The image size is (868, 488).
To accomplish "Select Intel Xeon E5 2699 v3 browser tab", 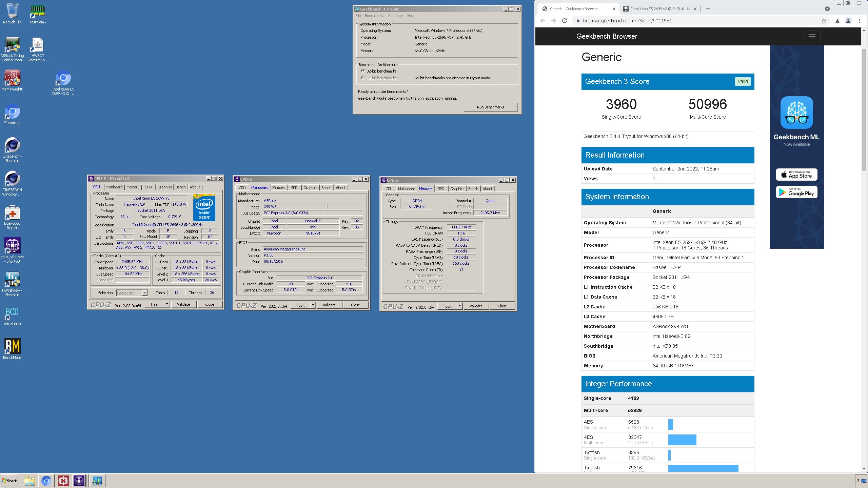I will pyautogui.click(x=660, y=9).
